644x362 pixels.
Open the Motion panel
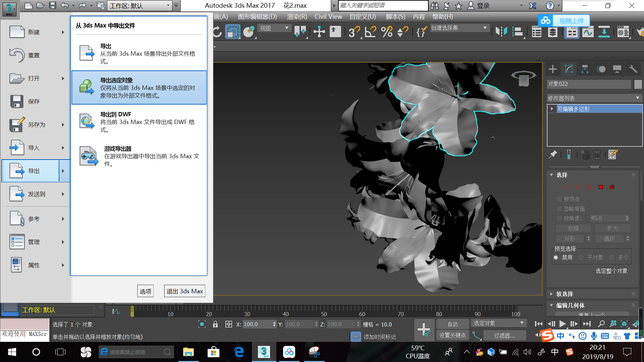tap(601, 69)
